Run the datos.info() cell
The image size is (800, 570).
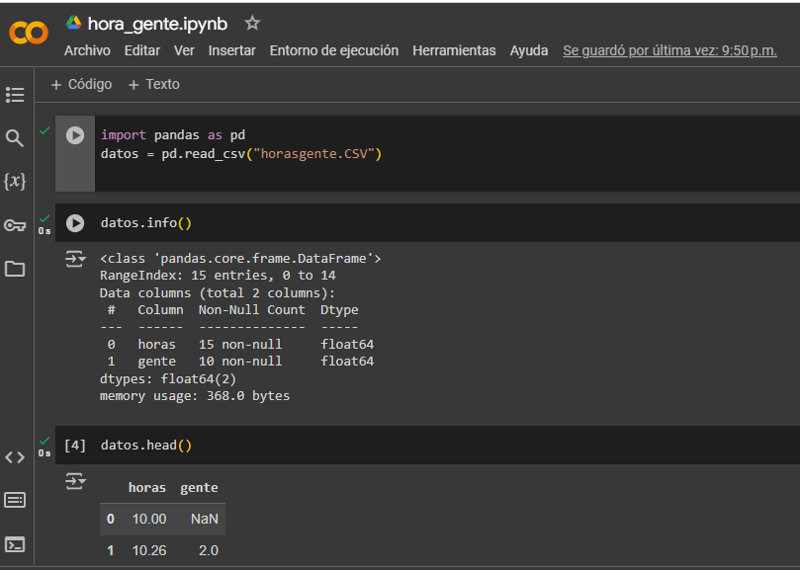click(75, 223)
